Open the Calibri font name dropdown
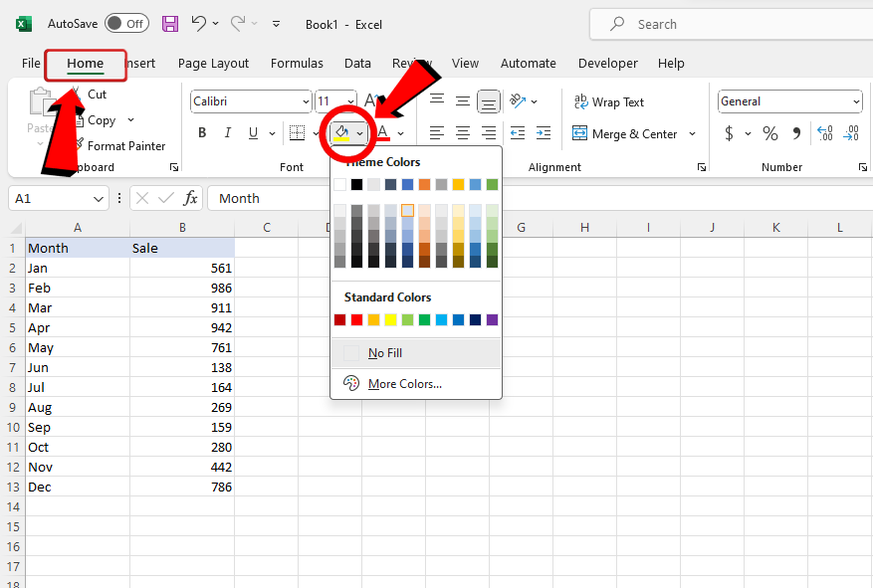The height and width of the screenshot is (588, 873). (x=305, y=101)
